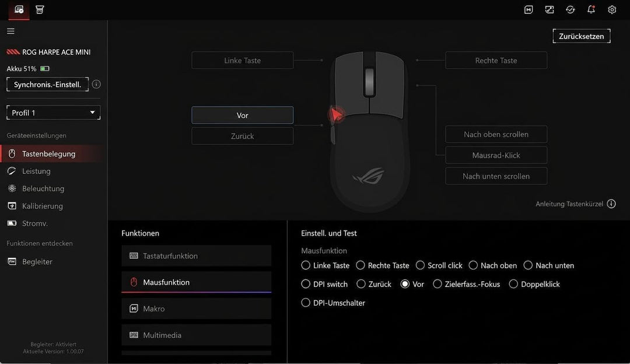Open the macro manager icon in top bar

(528, 10)
